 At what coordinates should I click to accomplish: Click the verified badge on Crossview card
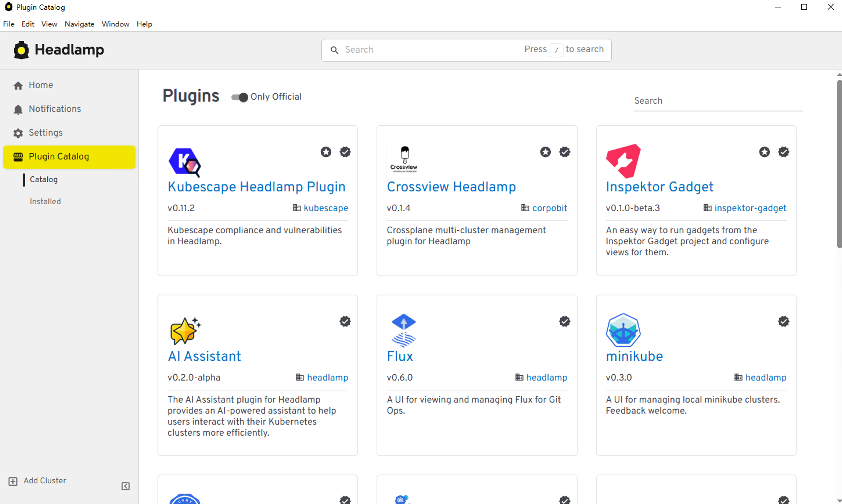point(565,152)
